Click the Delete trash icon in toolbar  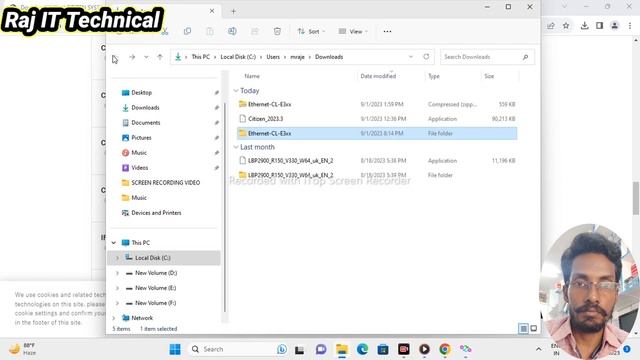(277, 31)
